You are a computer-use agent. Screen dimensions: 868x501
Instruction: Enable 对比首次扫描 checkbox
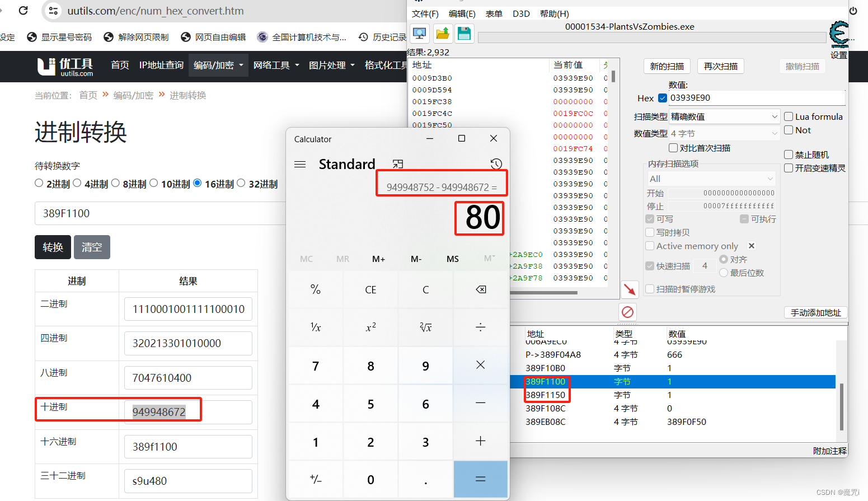[x=673, y=148]
